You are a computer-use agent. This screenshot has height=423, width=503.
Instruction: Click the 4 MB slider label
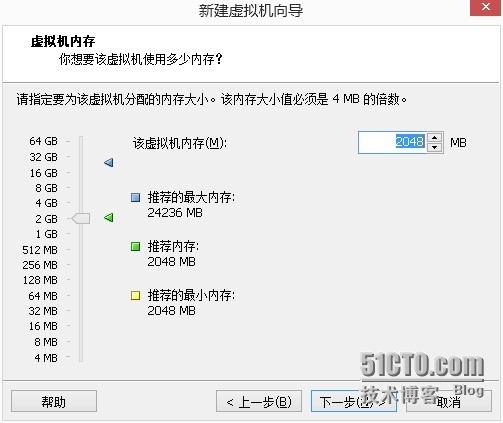click(x=46, y=358)
